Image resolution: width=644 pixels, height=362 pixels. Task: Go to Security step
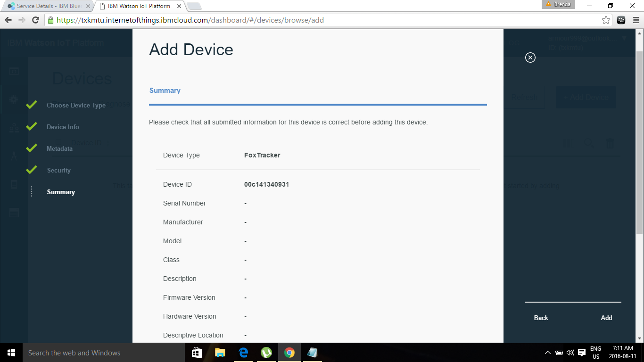point(59,170)
